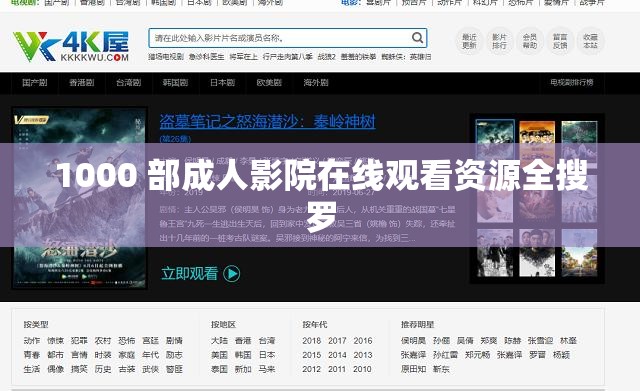Select the 日本剧 tab in black navbar
640x391 pixels.
tap(222, 82)
